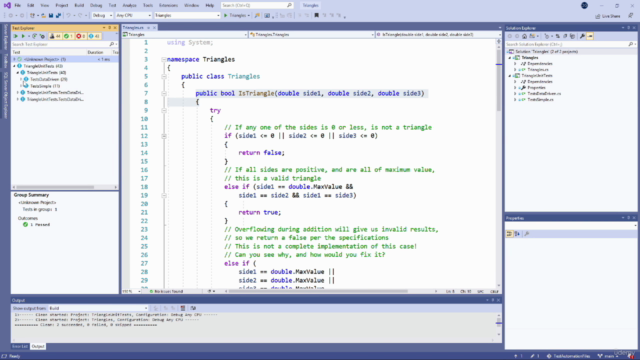The height and width of the screenshot is (360, 640).
Task: Select the TestsSimple (11) test node
Action: pyautogui.click(x=45, y=86)
